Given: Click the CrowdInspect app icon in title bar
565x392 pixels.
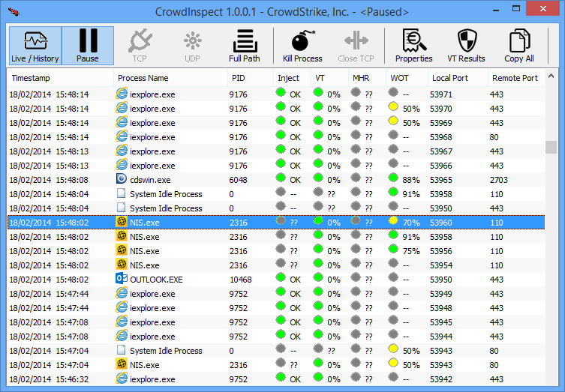Looking at the screenshot, I should tap(14, 12).
